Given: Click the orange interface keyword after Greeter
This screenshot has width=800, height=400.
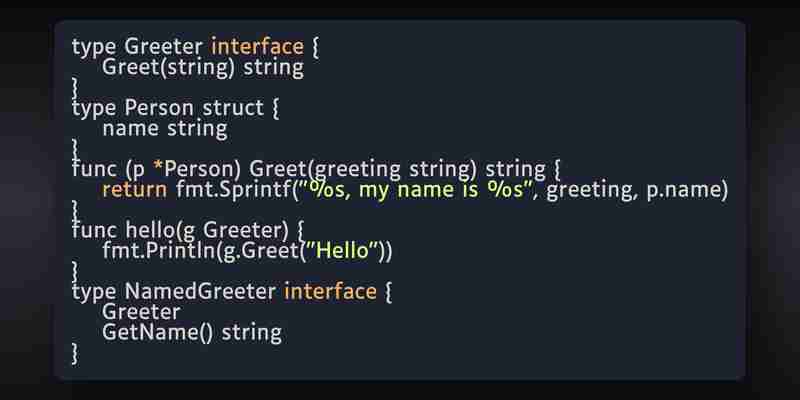Looking at the screenshot, I should pos(258,46).
